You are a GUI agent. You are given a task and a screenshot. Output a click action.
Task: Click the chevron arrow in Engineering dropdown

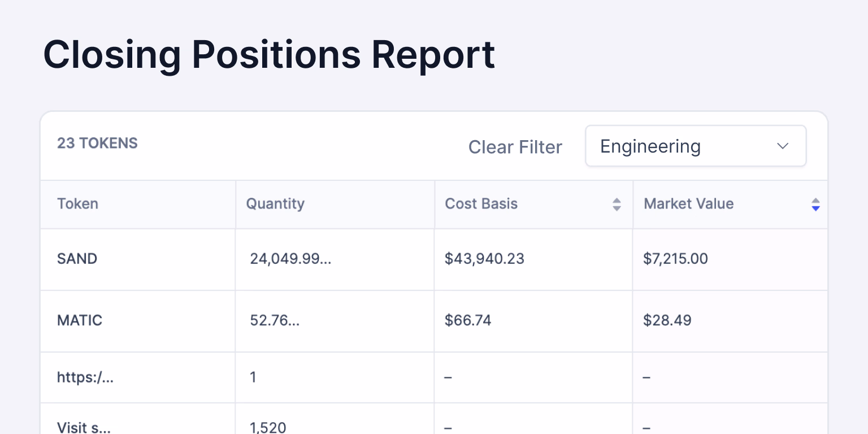[x=783, y=146]
